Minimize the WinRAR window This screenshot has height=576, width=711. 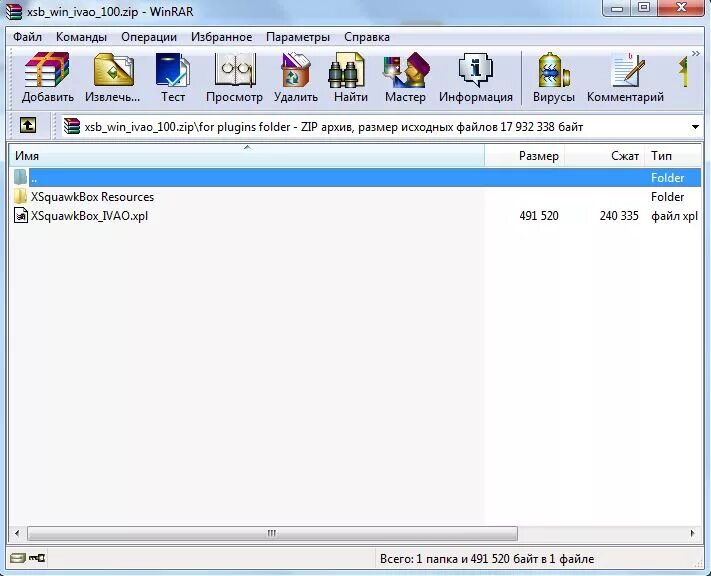617,8
